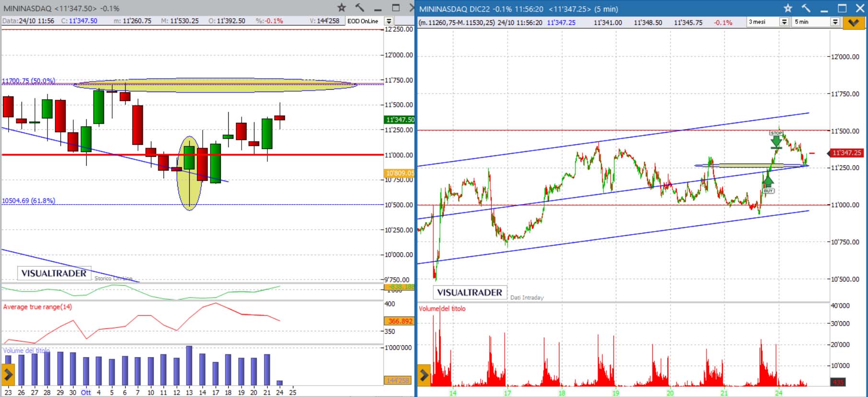Star the left MININASDAQ daily chart as favorite

pyautogui.click(x=341, y=7)
